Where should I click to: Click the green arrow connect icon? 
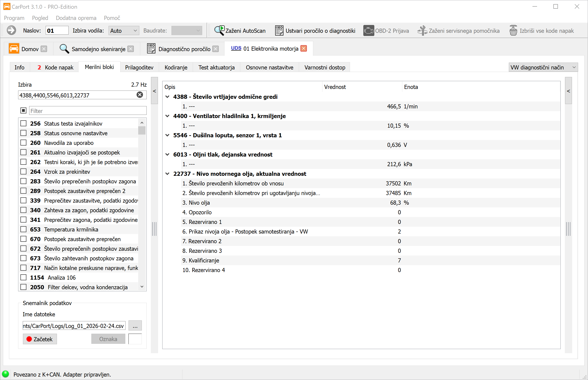11,31
